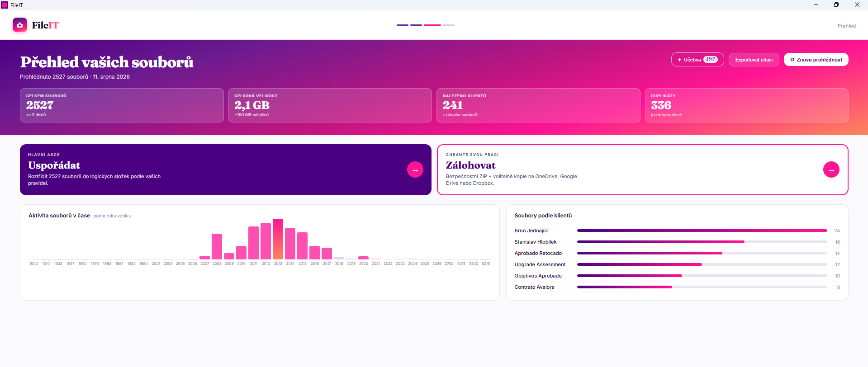868x367 pixels.
Task: Click the Uspořádat heading
Action: (54, 165)
